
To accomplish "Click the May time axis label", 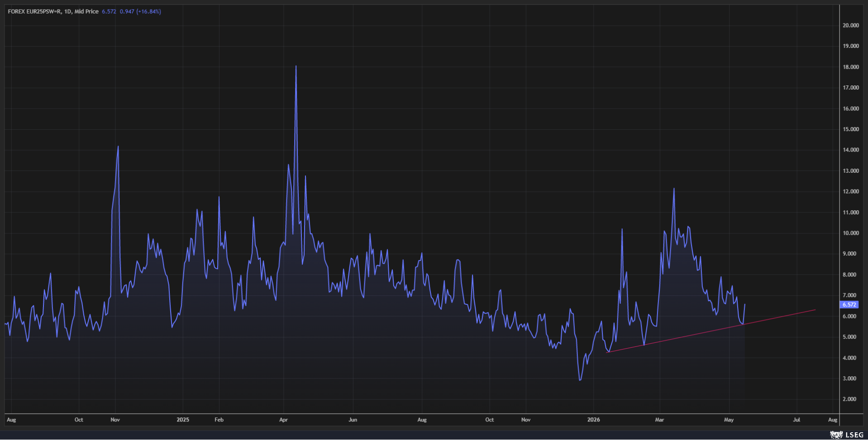I will click(729, 420).
